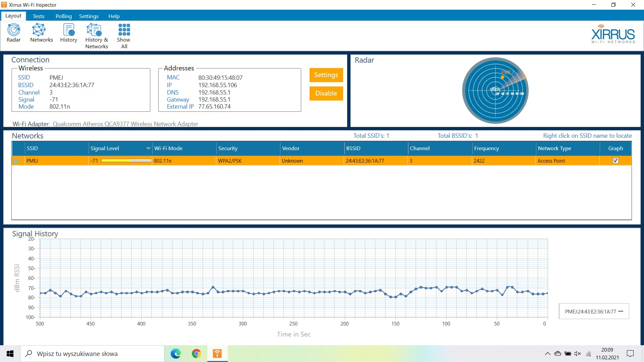
Task: Expand hidden system tray icons chevron
Action: pos(547,354)
